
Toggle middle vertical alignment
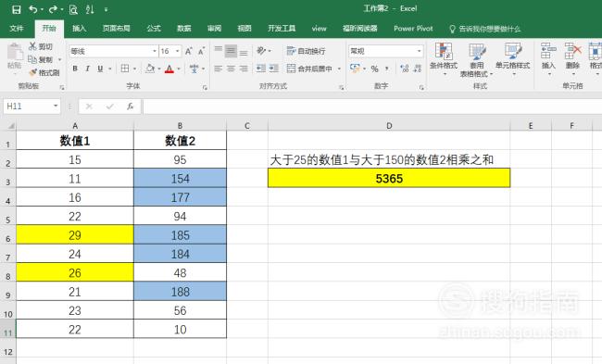click(x=231, y=51)
